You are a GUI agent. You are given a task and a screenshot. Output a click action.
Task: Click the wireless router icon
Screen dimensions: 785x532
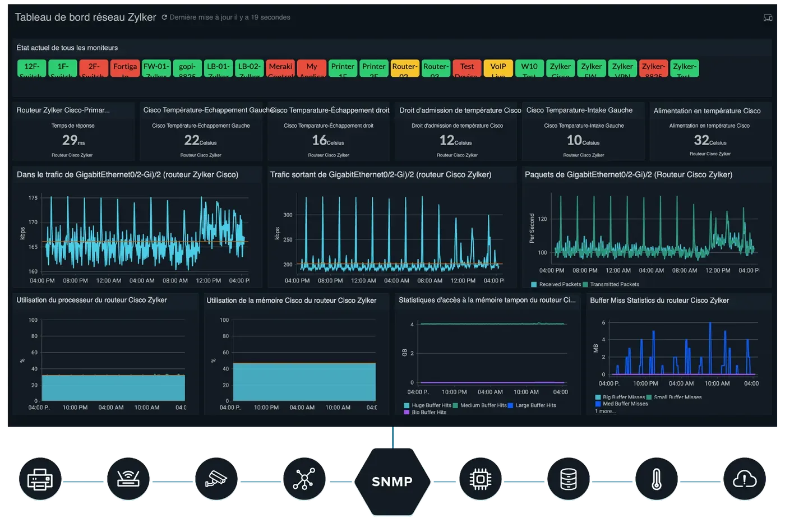(128, 479)
